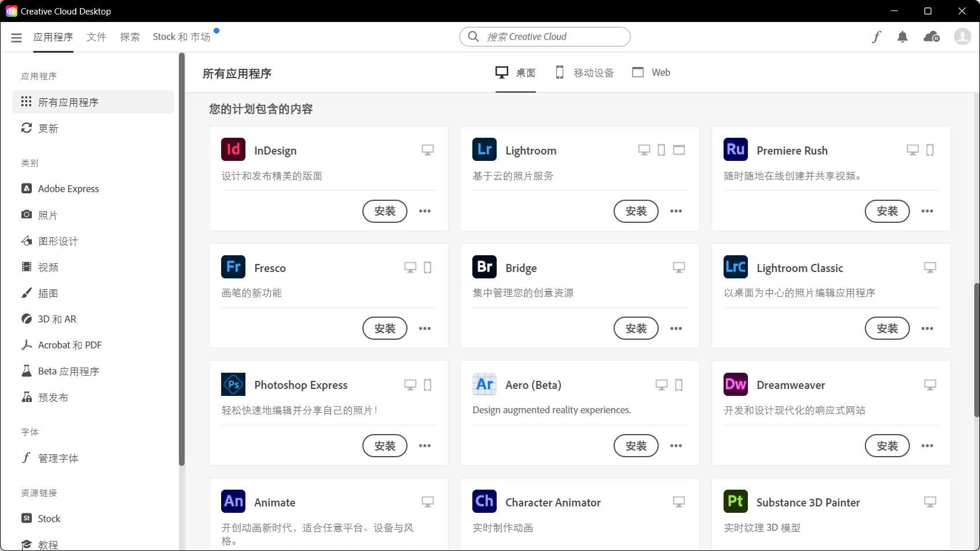The width and height of the screenshot is (980, 551).
Task: Open the Acrobat 和 PDF category
Action: pyautogui.click(x=93, y=345)
